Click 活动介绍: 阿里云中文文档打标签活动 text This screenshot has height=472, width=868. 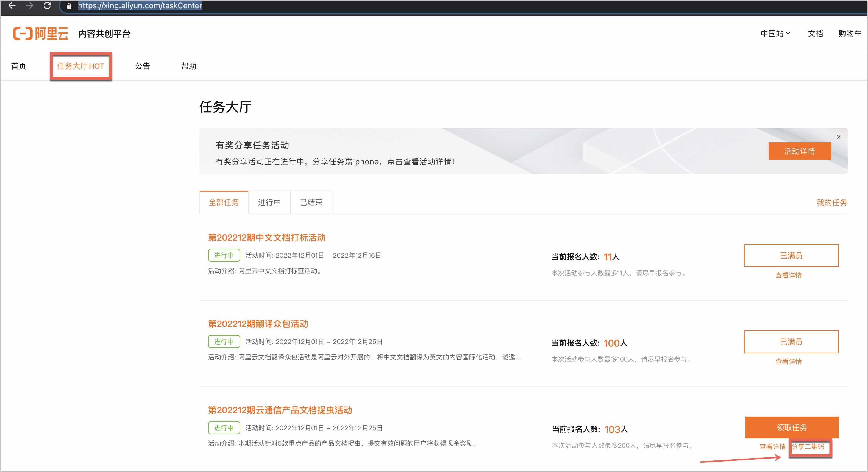click(x=265, y=271)
